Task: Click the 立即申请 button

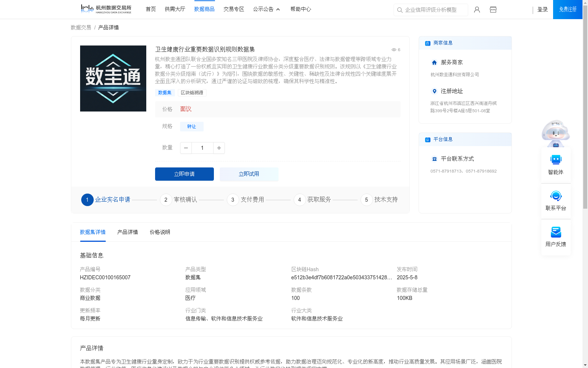Action: [x=184, y=174]
